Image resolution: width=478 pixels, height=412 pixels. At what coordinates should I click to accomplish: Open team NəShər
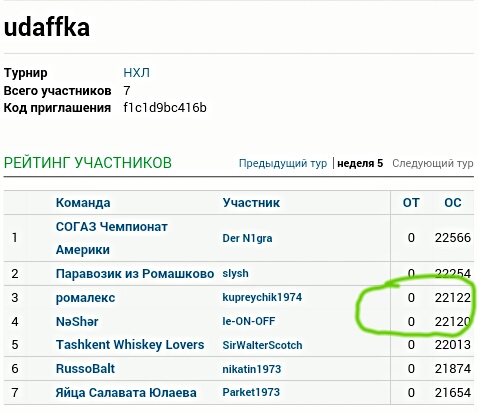tap(77, 322)
